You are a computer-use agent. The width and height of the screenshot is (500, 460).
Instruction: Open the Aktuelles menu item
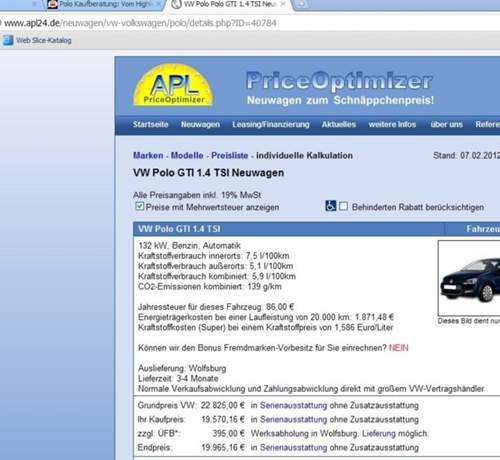coord(339,124)
